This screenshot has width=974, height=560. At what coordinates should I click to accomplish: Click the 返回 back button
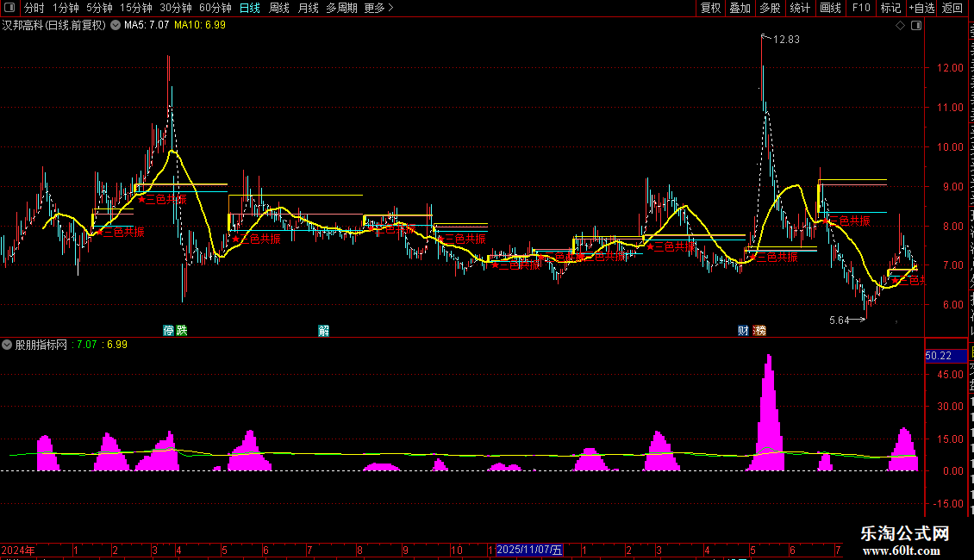pos(952,8)
